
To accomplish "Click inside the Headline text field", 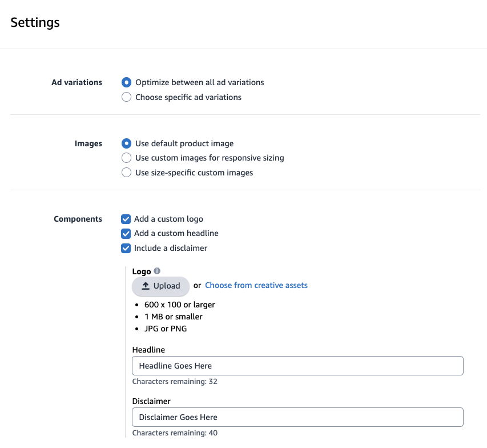I will (x=297, y=366).
